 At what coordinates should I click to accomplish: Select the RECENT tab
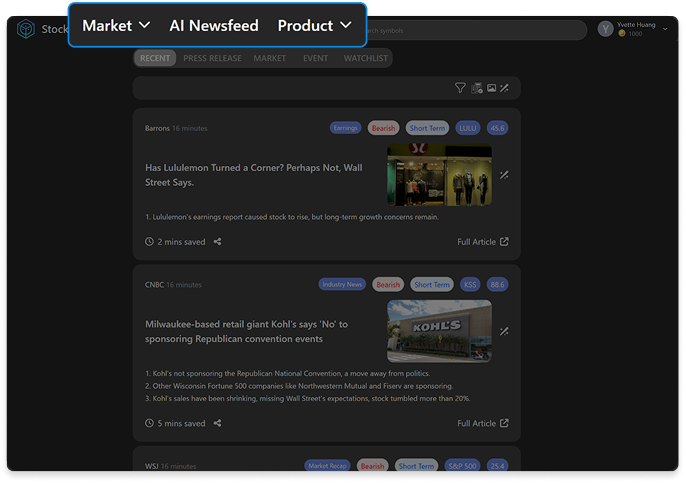point(155,58)
